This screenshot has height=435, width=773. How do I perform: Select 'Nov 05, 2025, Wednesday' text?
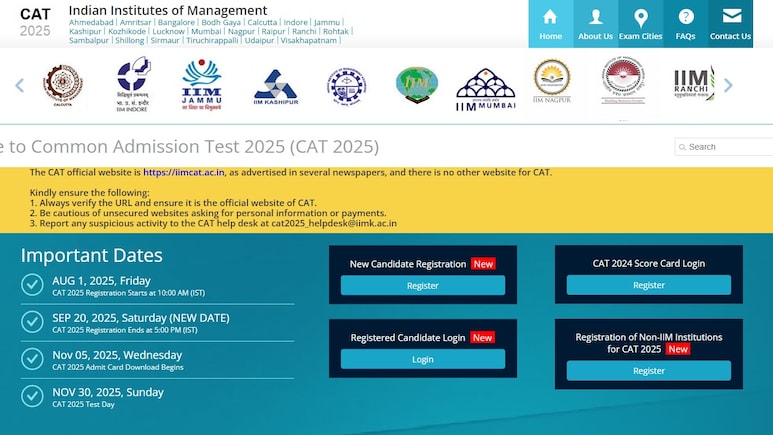[117, 355]
